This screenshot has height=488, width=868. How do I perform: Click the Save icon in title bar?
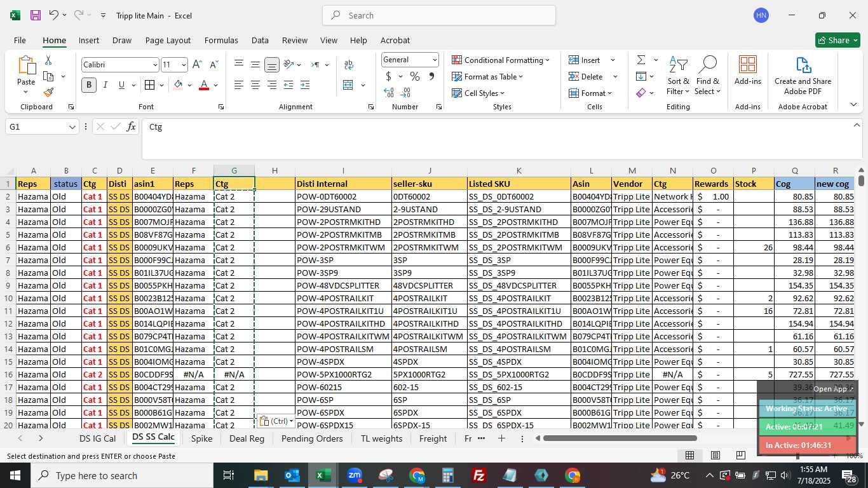pyautogui.click(x=36, y=15)
